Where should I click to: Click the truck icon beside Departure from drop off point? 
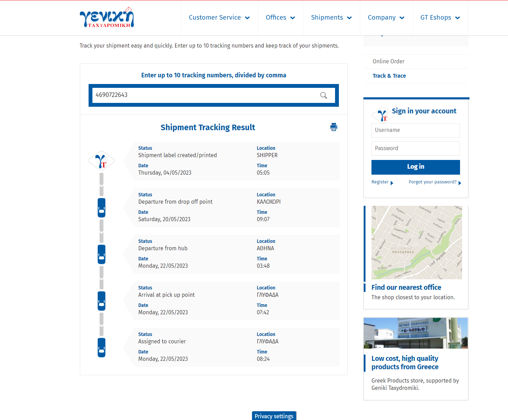(x=102, y=208)
